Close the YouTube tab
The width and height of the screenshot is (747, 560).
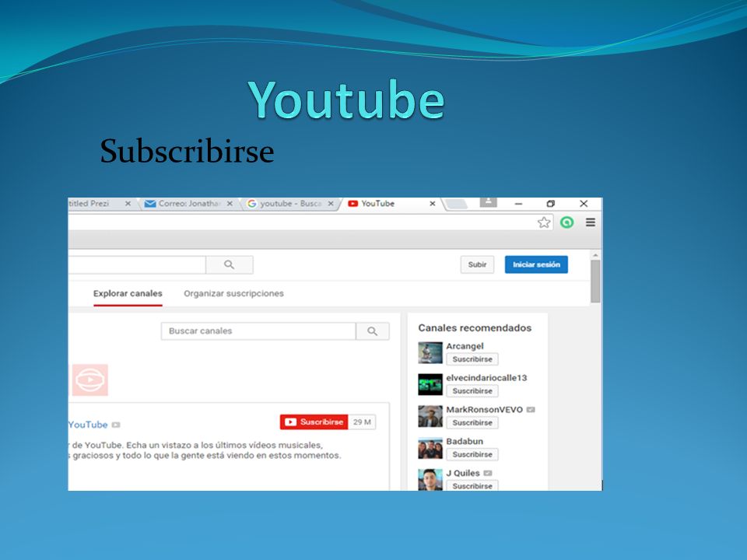coord(432,203)
